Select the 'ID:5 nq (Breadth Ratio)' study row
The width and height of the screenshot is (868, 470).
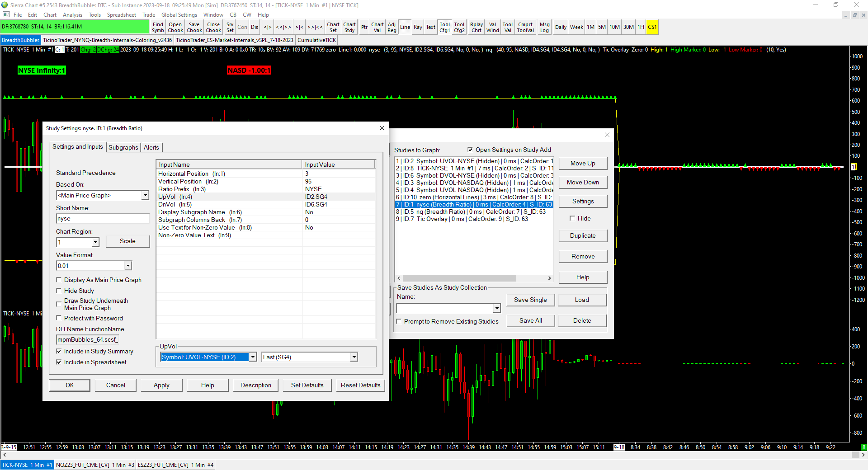tap(474, 211)
